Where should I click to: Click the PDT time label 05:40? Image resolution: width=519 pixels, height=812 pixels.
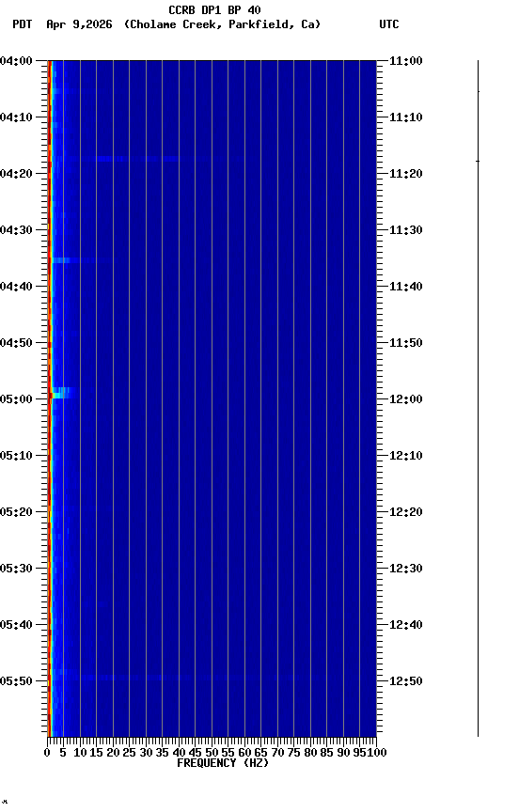16,625
